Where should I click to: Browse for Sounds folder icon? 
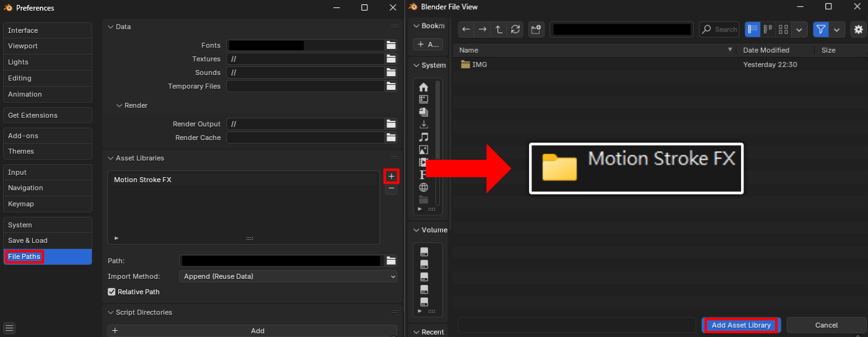391,72
